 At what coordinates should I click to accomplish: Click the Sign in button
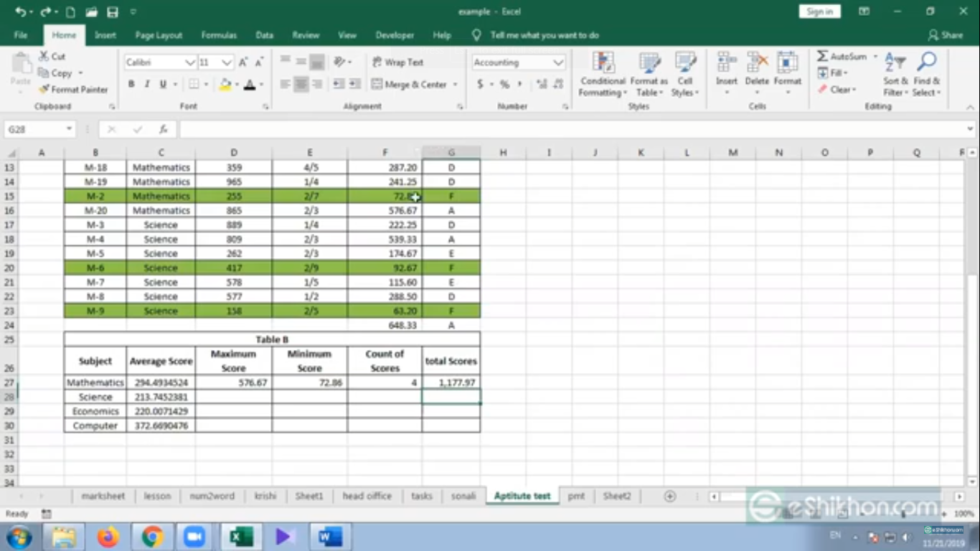(x=819, y=11)
